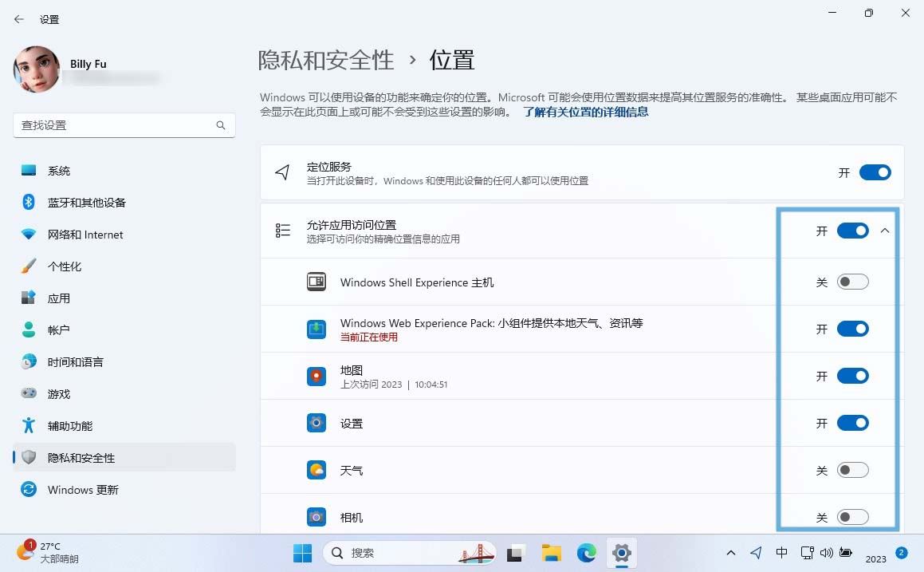Enable location access for 相机
The width and height of the screenshot is (924, 572).
pos(852,517)
